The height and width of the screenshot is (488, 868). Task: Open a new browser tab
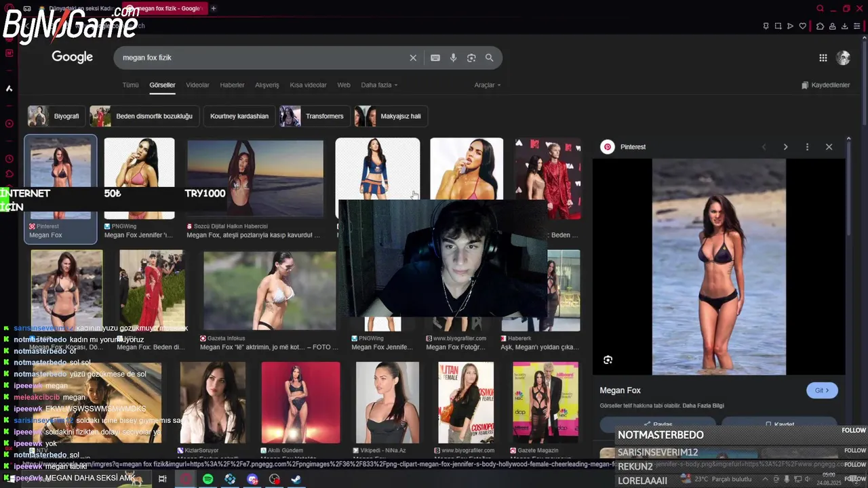click(214, 8)
